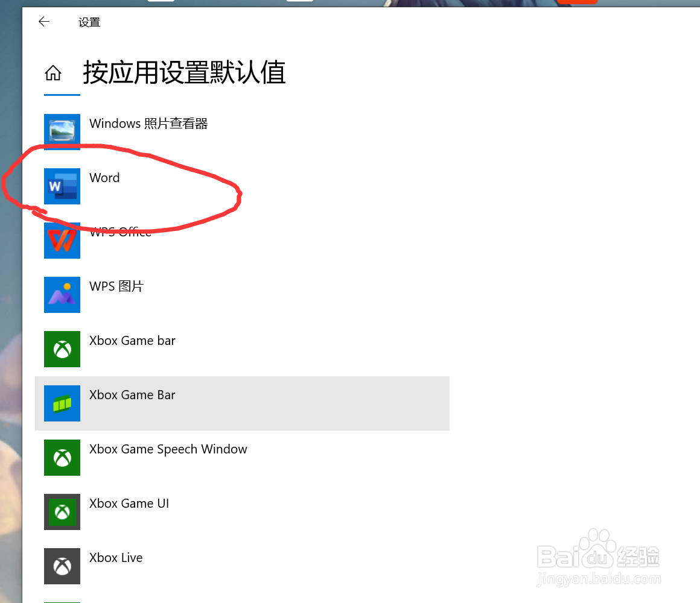This screenshot has width=700, height=603.
Task: Select the 'WPS 图片' label
Action: click(116, 286)
